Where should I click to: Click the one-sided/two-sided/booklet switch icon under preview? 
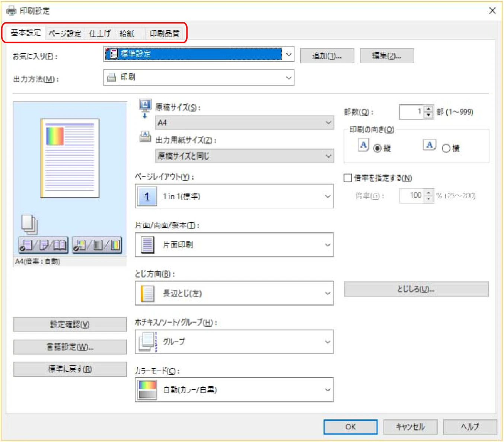coord(44,245)
